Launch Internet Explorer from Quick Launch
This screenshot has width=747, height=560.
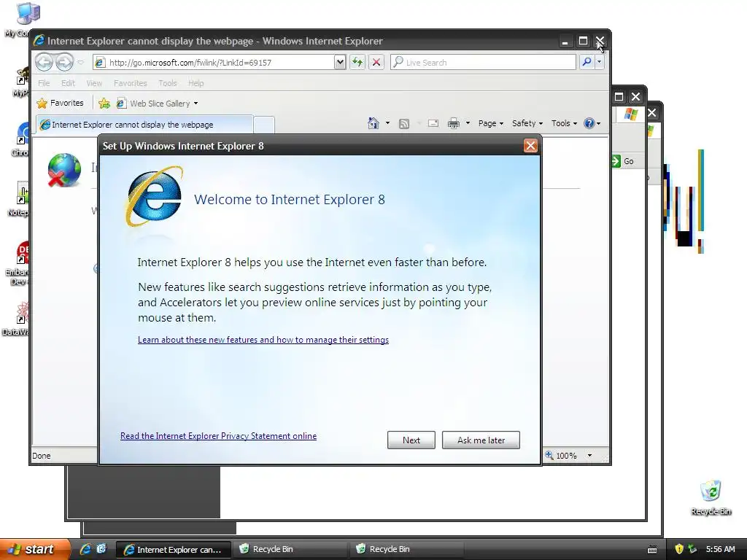(85, 549)
